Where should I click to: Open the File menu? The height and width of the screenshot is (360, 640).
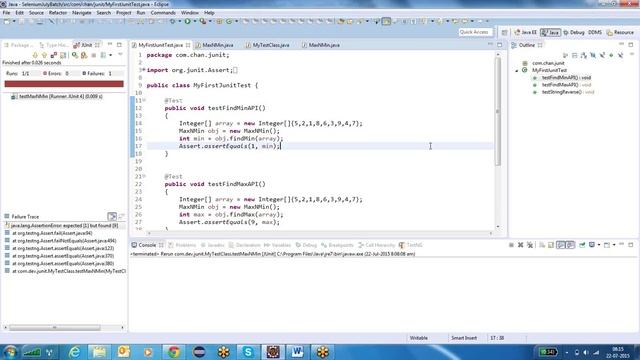pyautogui.click(x=6, y=13)
